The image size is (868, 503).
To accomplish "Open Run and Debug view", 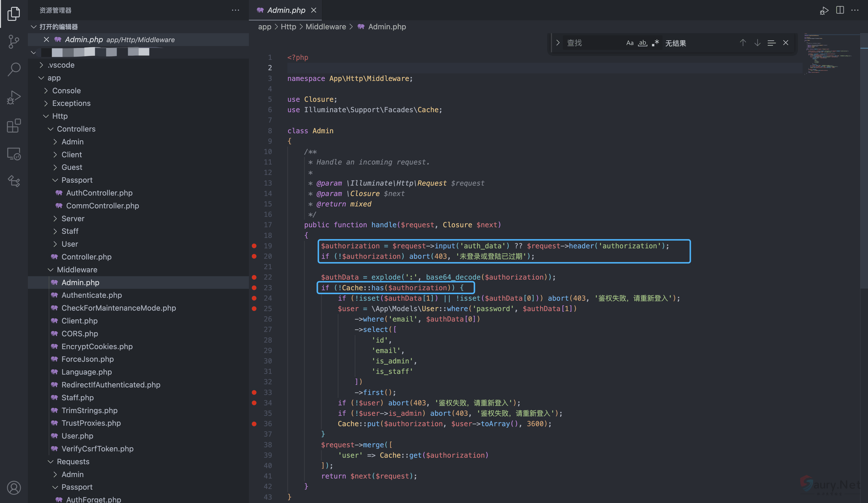I will [x=13, y=97].
